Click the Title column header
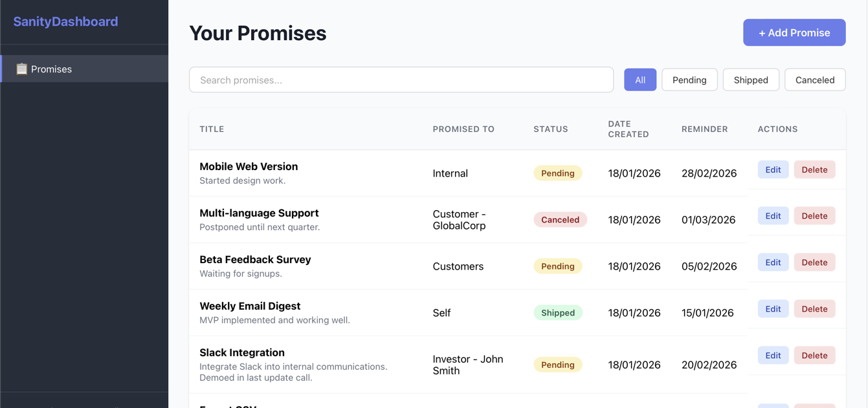 [x=212, y=129]
